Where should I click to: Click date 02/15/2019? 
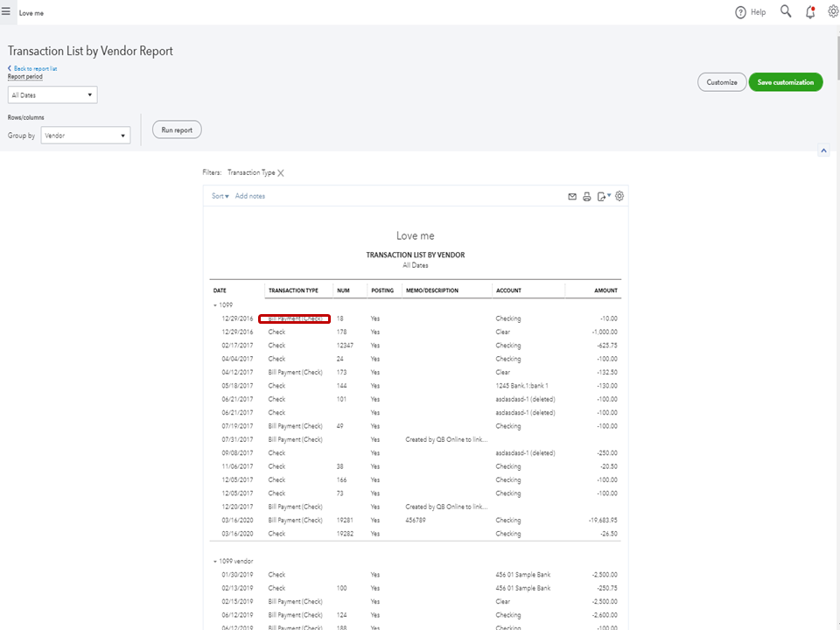point(237,602)
